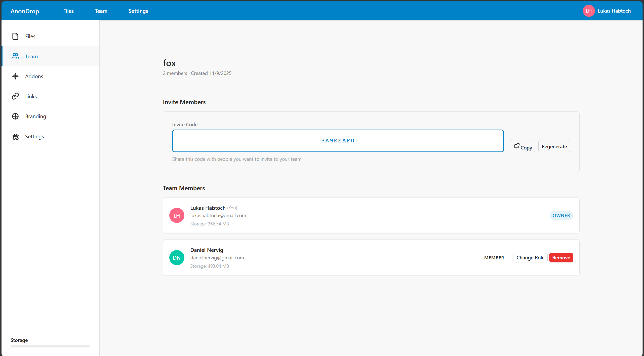Click the Settings icon in the sidebar
Screen dimensions: 644x356
click(15, 137)
